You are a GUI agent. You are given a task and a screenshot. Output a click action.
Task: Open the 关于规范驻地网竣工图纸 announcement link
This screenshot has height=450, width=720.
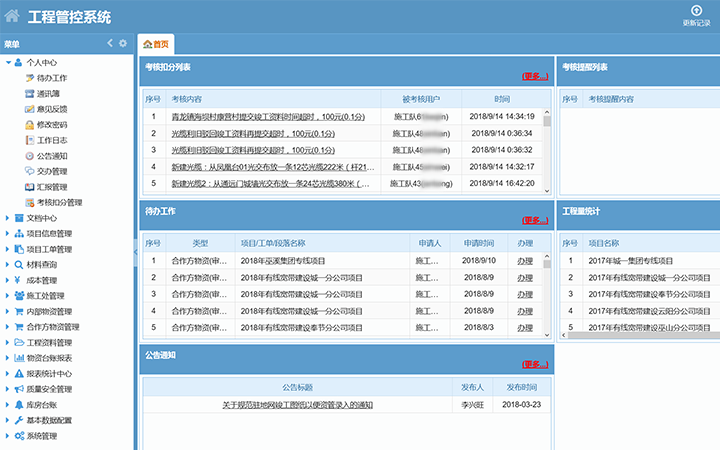297,404
